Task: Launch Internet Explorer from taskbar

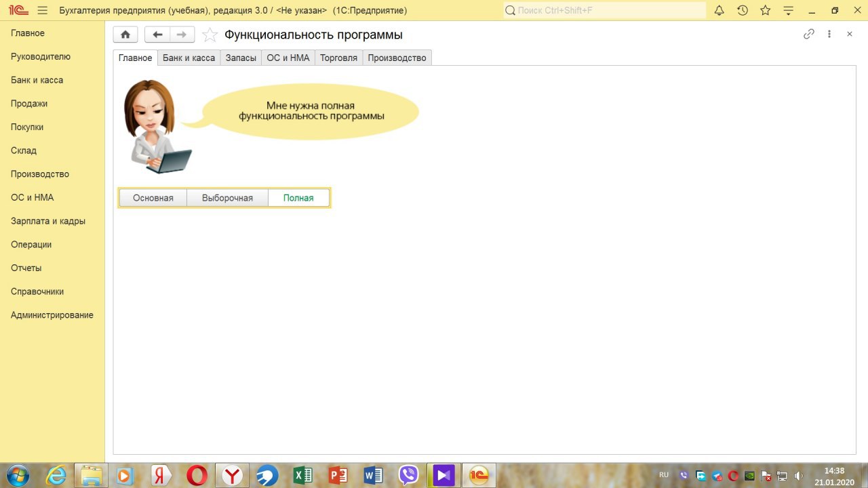Action: [x=56, y=475]
